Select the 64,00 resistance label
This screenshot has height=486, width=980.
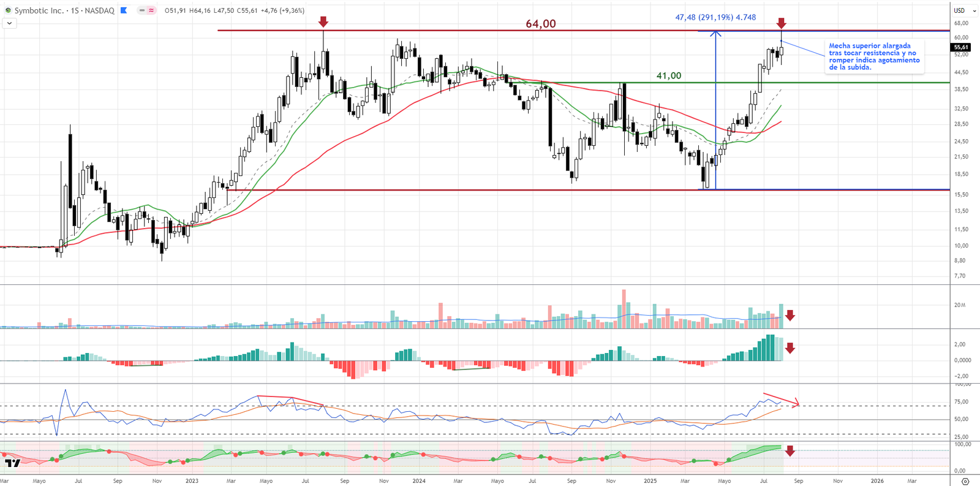(541, 24)
